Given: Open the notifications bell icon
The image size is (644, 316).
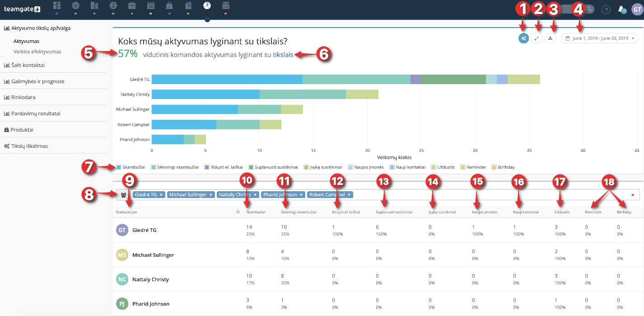Looking at the screenshot, I should click(622, 9).
